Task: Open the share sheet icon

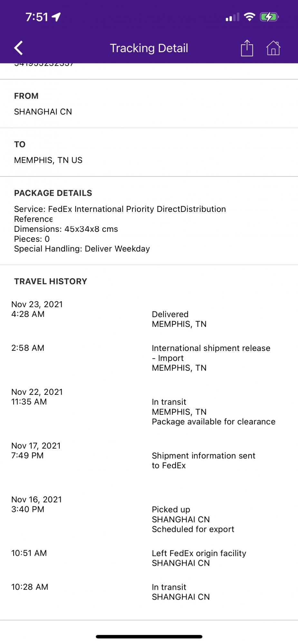Action: coord(247,48)
